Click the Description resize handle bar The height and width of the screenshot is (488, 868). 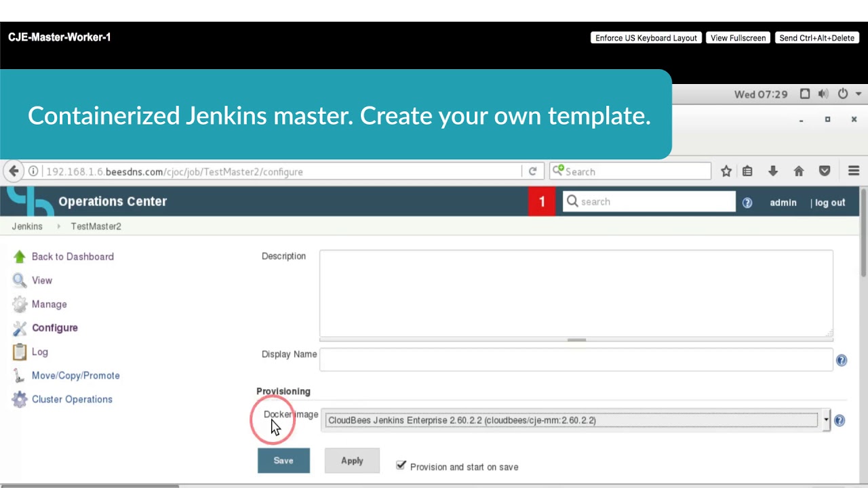pyautogui.click(x=576, y=340)
